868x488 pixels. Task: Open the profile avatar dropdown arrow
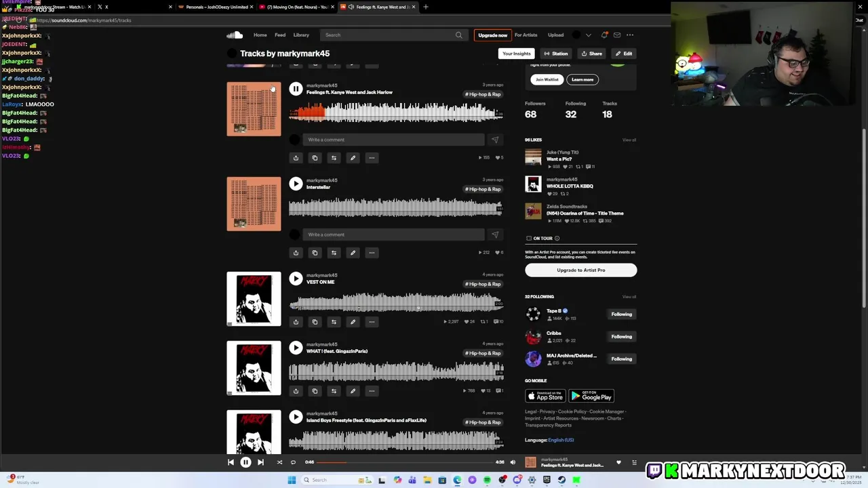(x=588, y=35)
